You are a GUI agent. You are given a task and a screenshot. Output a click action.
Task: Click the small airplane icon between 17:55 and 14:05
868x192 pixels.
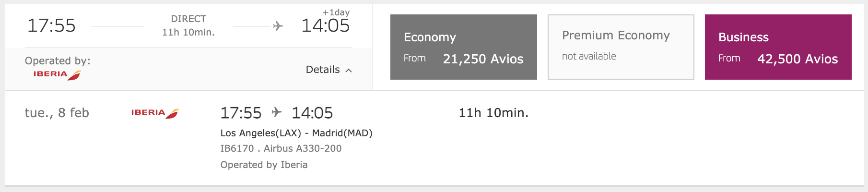tap(277, 112)
